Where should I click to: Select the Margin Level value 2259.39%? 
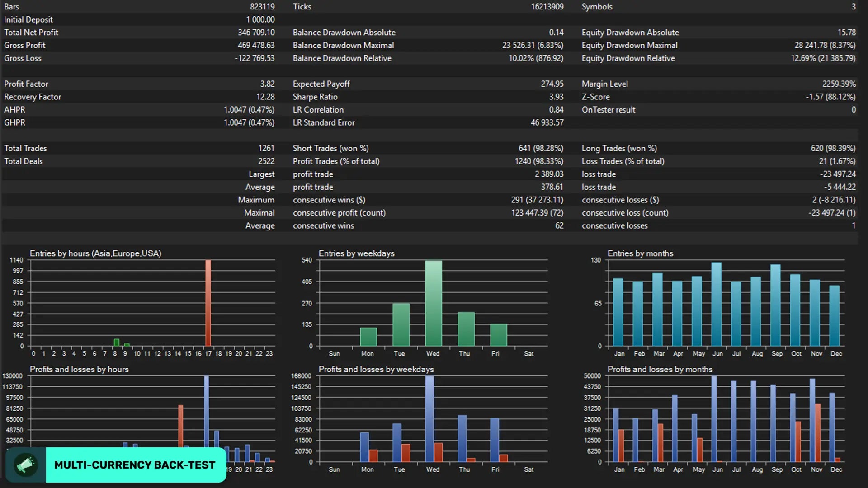tap(839, 84)
